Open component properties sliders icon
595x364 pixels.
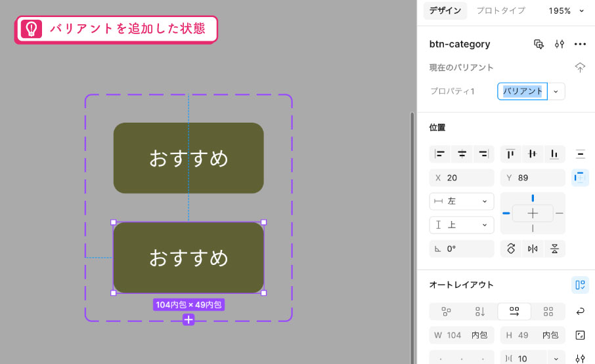(x=560, y=45)
